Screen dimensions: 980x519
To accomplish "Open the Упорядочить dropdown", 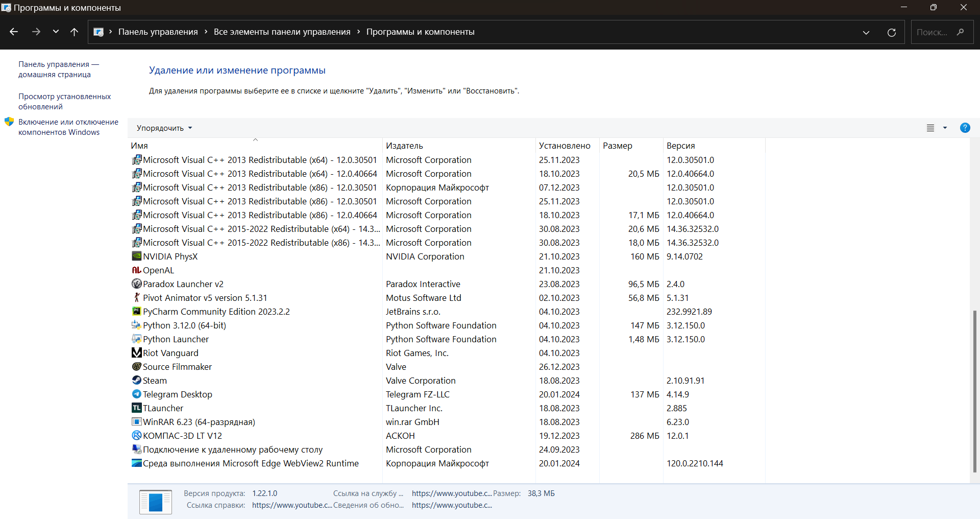I will [164, 128].
